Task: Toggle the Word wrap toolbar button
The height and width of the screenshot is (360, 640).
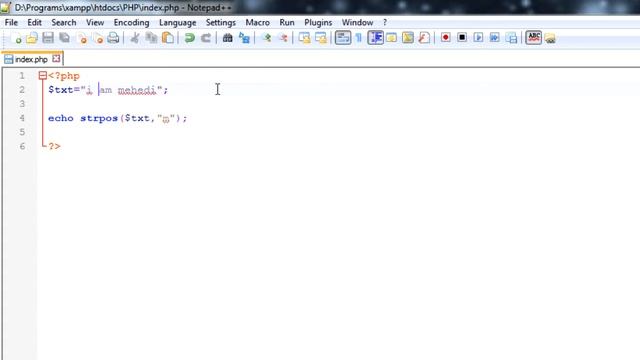Action: tap(343, 38)
